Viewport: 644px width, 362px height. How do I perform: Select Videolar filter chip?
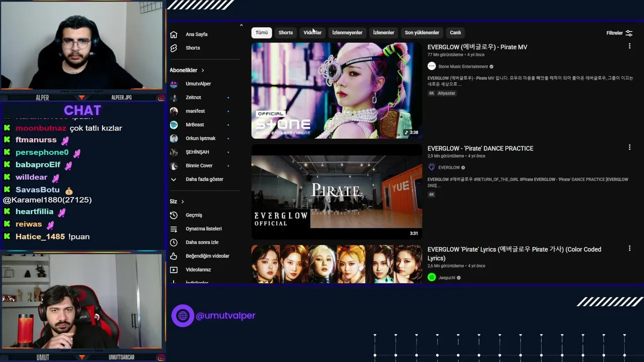pyautogui.click(x=312, y=33)
